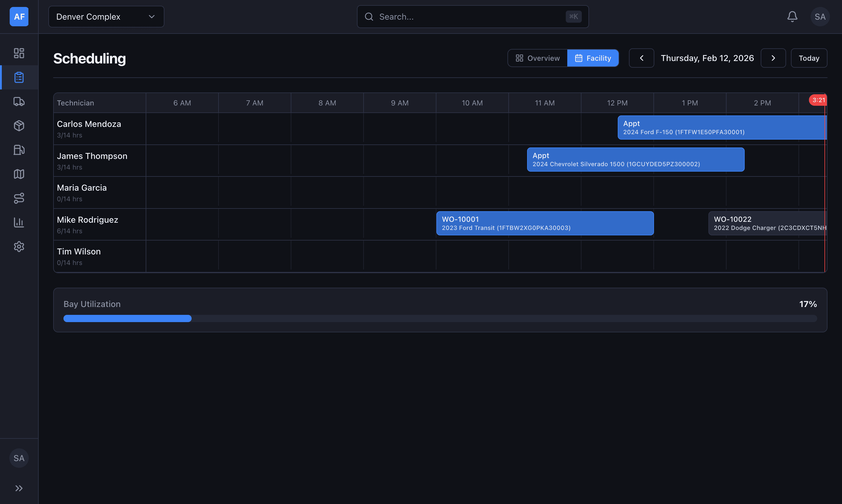The height and width of the screenshot is (504, 842).
Task: Open the fuel pump icon in sidebar
Action: click(x=19, y=150)
